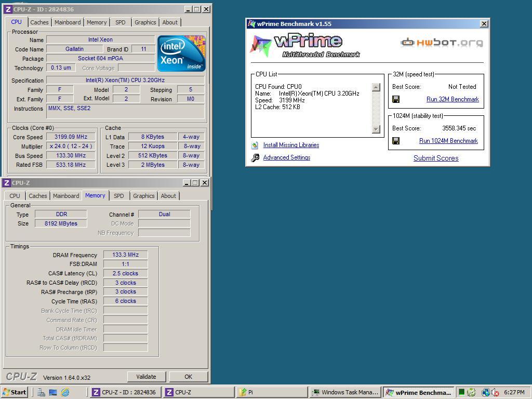Click the OK button in CPU-Z
The image size is (532, 399).
tap(188, 377)
